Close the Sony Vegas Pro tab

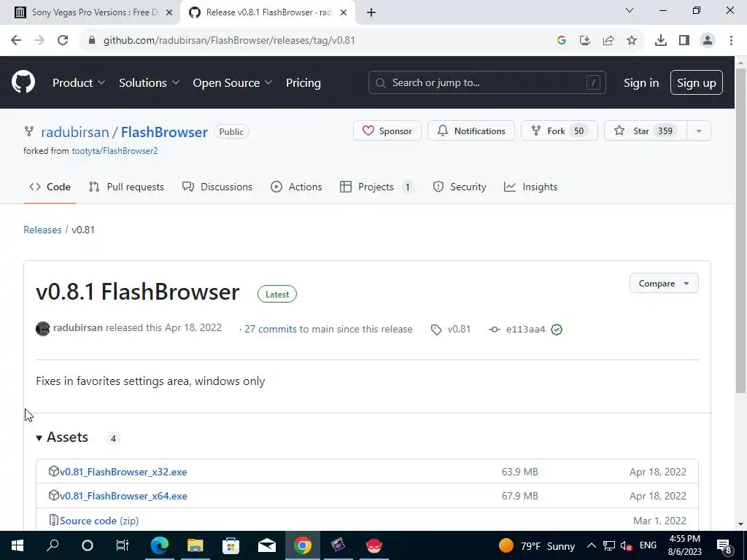point(169,12)
